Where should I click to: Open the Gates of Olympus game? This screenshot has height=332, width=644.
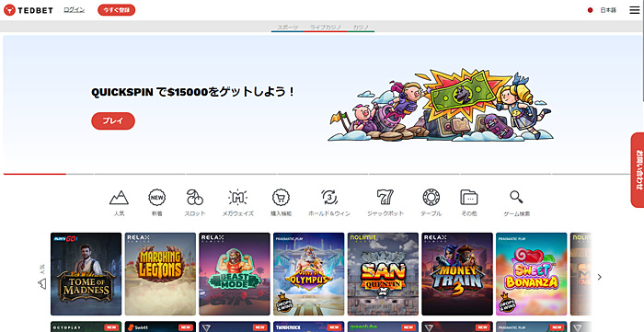pyautogui.click(x=309, y=274)
